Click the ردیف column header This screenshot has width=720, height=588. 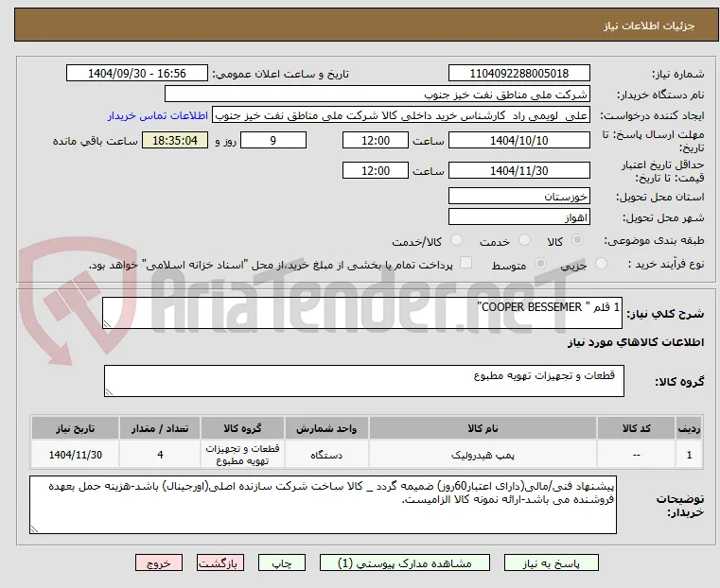click(689, 428)
